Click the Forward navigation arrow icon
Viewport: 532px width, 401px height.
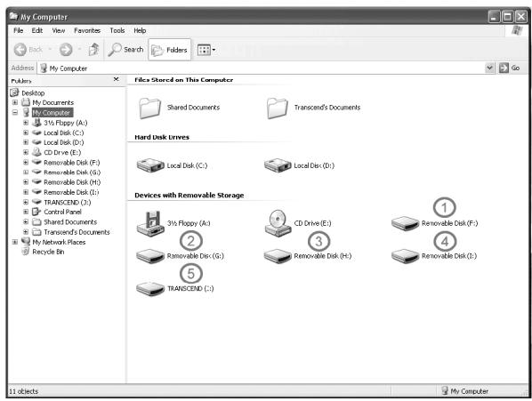pyautogui.click(x=66, y=50)
